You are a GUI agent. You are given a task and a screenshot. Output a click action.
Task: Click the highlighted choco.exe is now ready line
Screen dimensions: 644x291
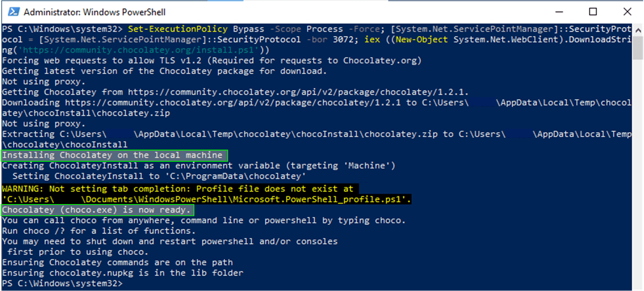tap(97, 210)
